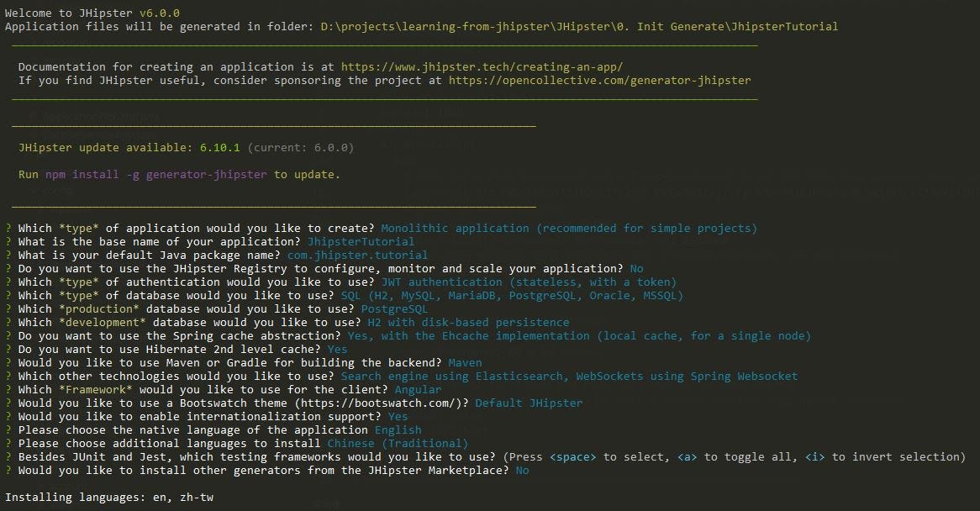This screenshot has height=511, width=980.
Task: Click the JHipster update version 6.10.1 text
Action: point(219,147)
